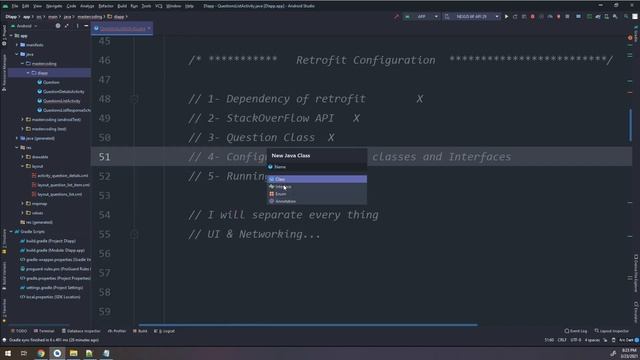Image resolution: width=640 pixels, height=360 pixels.
Task: Collapse the java folder node
Action: point(17,54)
